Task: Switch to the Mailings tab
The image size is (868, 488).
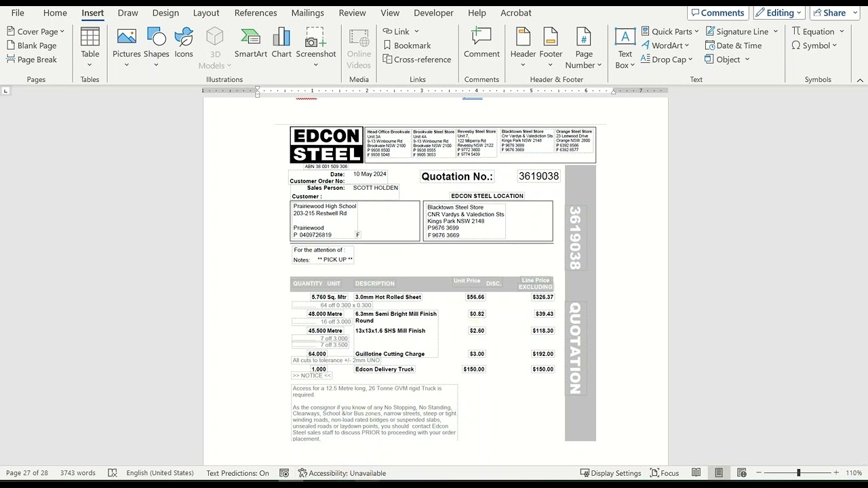Action: point(308,13)
